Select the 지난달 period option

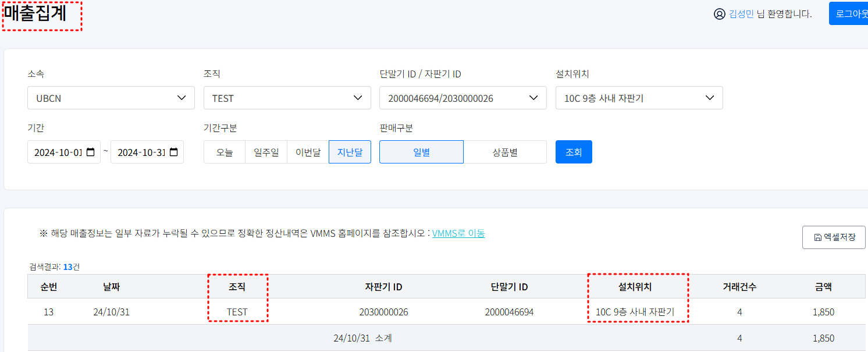click(x=350, y=152)
